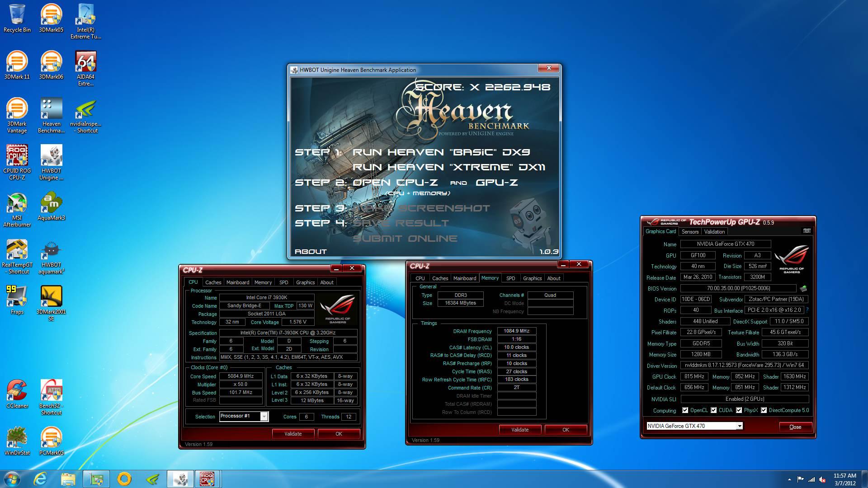The image size is (868, 488).
Task: Click the GPU-Z screenshot camera icon
Action: (807, 231)
